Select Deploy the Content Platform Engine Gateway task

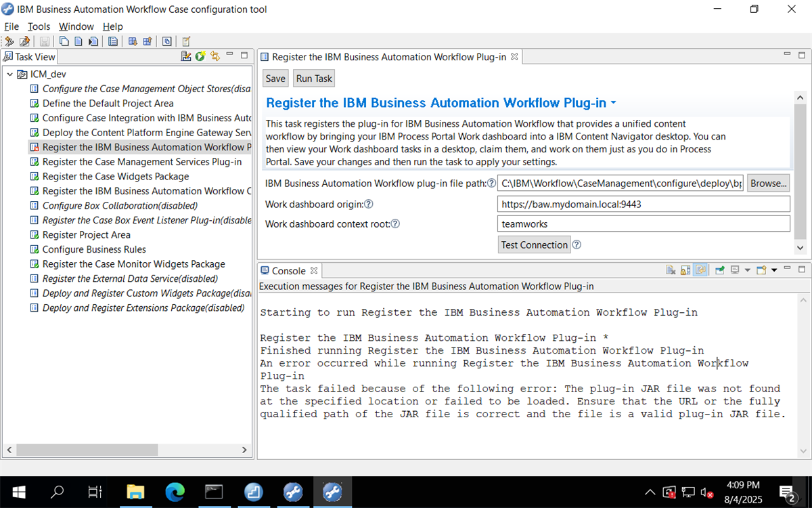(147, 133)
